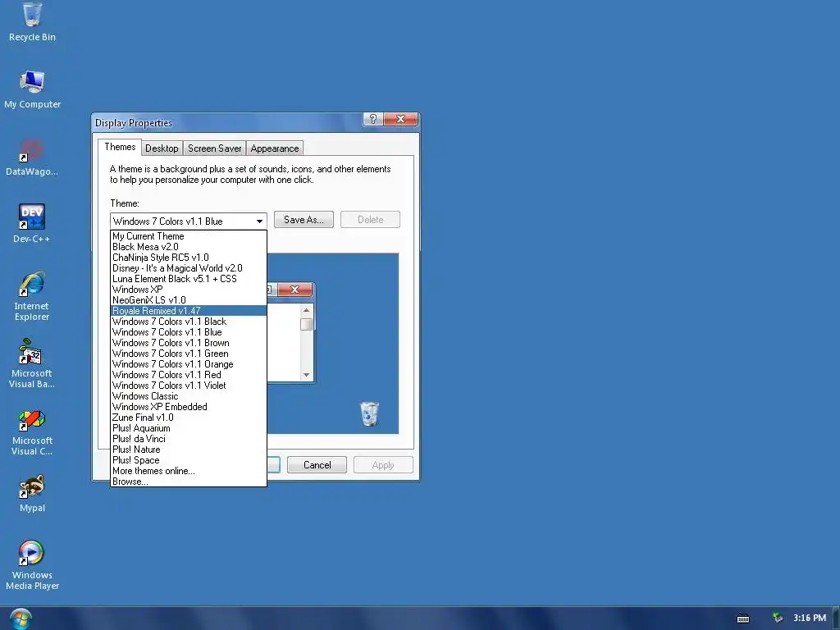Choose the Plus! Space theme
This screenshot has width=840, height=630.
pyautogui.click(x=189, y=460)
